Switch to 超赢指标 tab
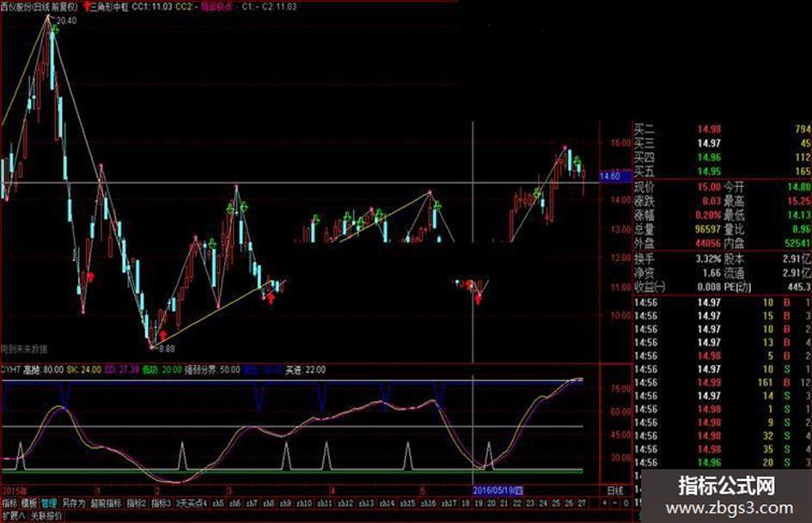 point(107,502)
